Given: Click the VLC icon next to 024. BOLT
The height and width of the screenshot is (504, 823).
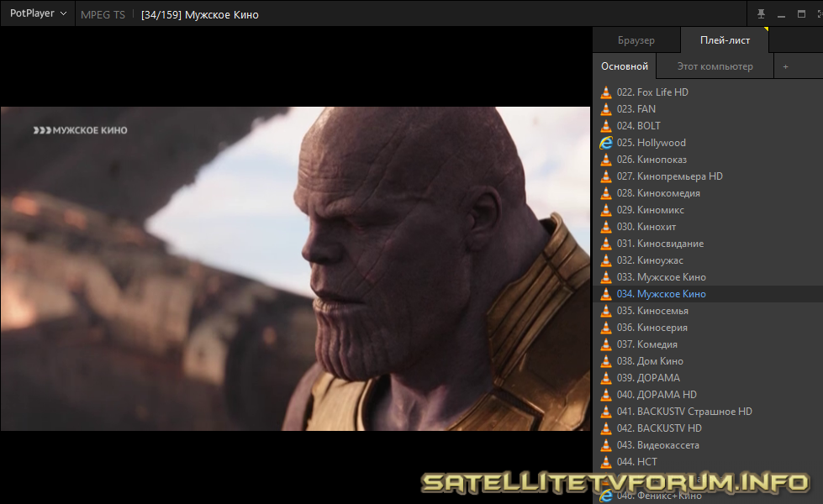Looking at the screenshot, I should pos(606,126).
